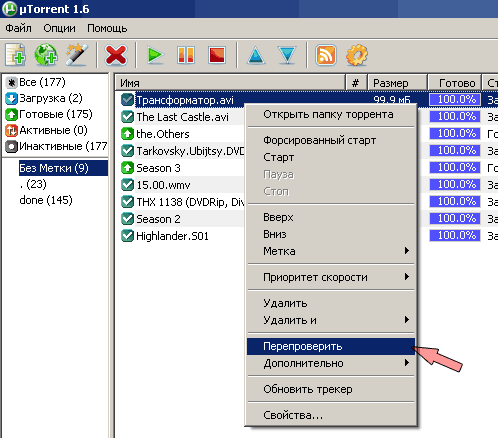498x438 pixels.
Task: Choose Вверх in the context menu
Action: point(332,217)
